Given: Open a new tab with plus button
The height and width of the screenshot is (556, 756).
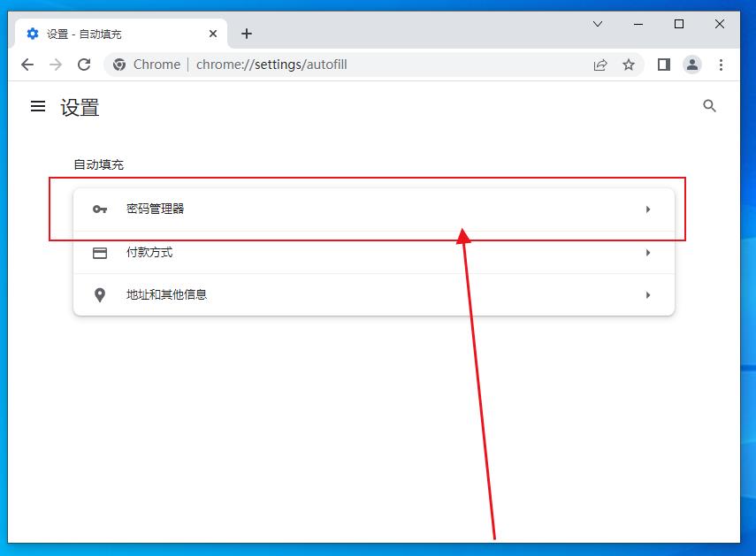Looking at the screenshot, I should tap(247, 34).
